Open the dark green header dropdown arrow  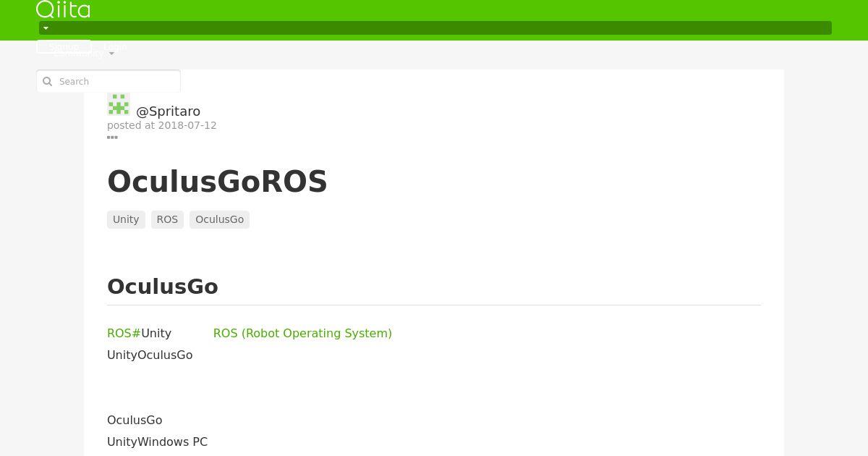(x=46, y=28)
